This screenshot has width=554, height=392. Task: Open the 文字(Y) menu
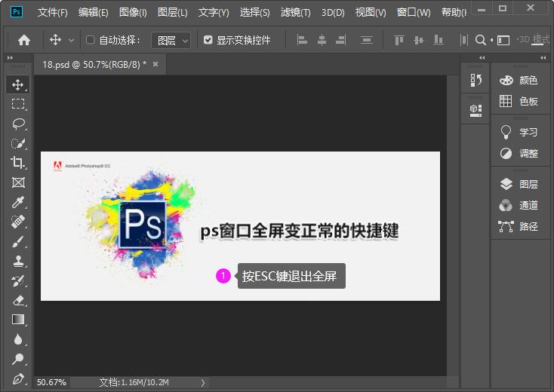coord(214,12)
